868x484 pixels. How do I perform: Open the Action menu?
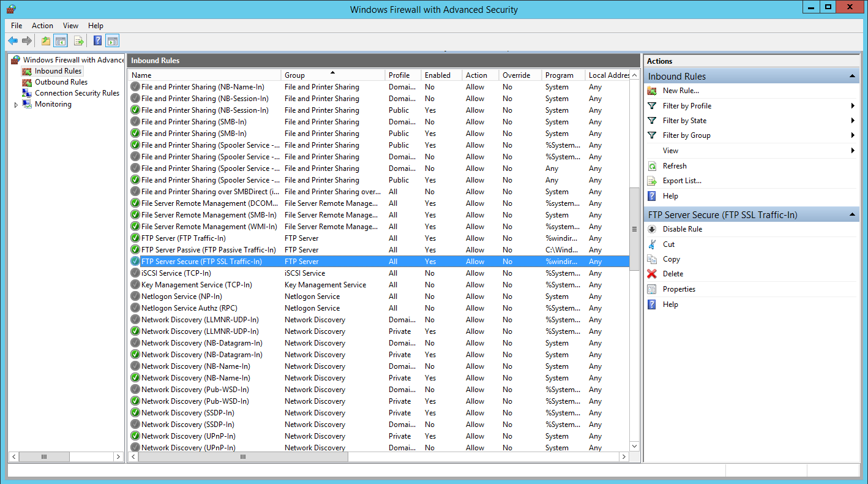pyautogui.click(x=42, y=26)
